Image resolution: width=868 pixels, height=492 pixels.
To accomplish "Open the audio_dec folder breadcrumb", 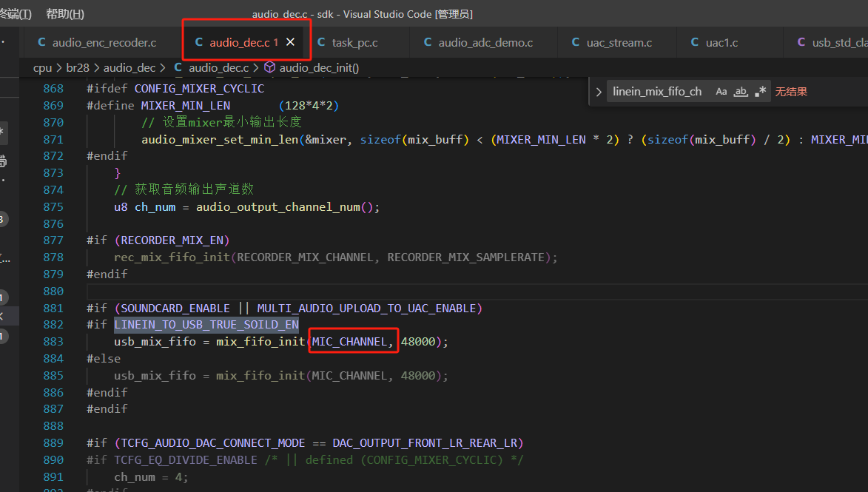I will (129, 67).
